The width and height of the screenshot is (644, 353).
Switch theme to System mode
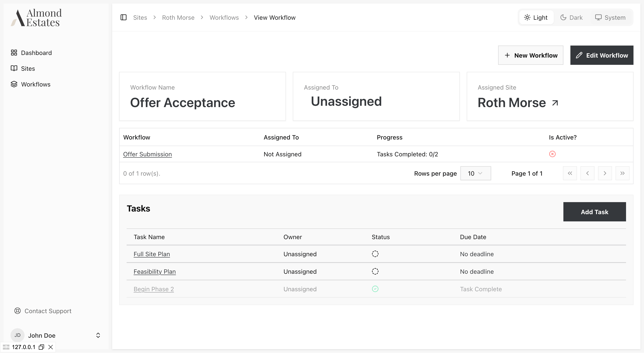[x=610, y=18]
